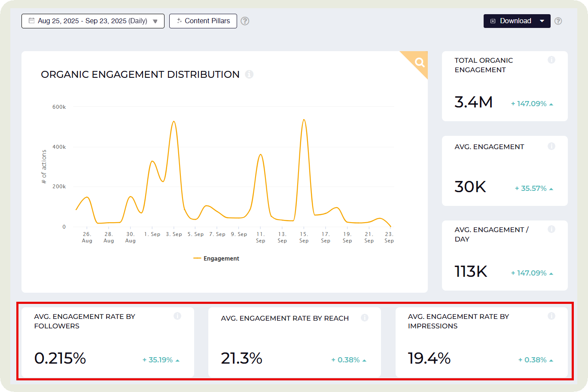The width and height of the screenshot is (588, 392).
Task: Click the info icon on Avg. Engagement card
Action: pyautogui.click(x=551, y=146)
